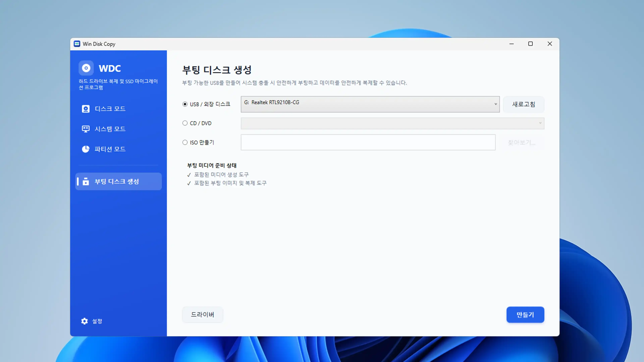
Task: Click the disk mode icon in sidebar
Action: 86,109
